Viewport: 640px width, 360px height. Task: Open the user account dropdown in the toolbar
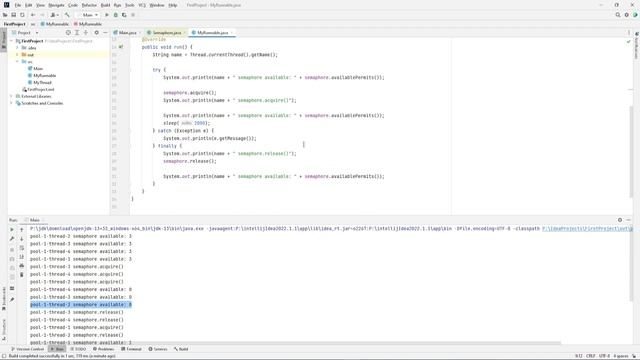click(x=54, y=15)
